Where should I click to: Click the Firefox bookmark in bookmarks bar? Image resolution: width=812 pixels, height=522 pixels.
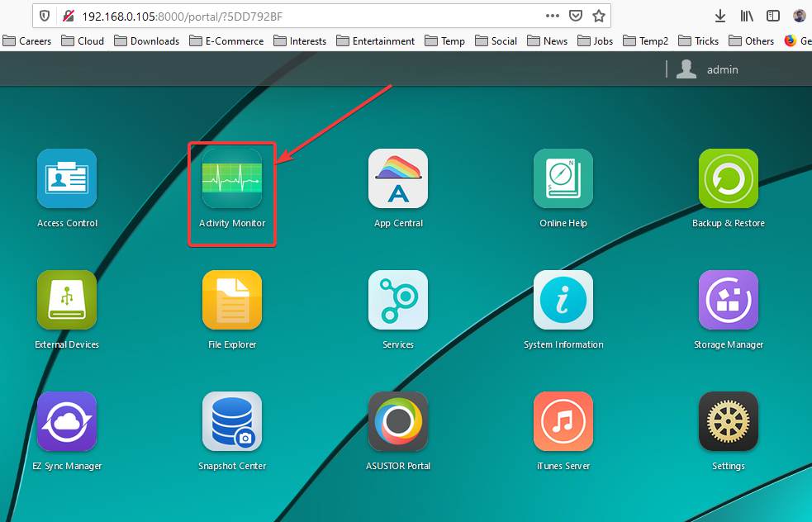pyautogui.click(x=797, y=41)
